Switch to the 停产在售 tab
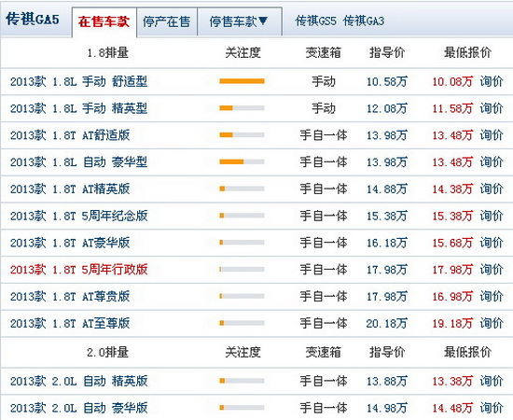The image size is (513, 420). coord(167,21)
